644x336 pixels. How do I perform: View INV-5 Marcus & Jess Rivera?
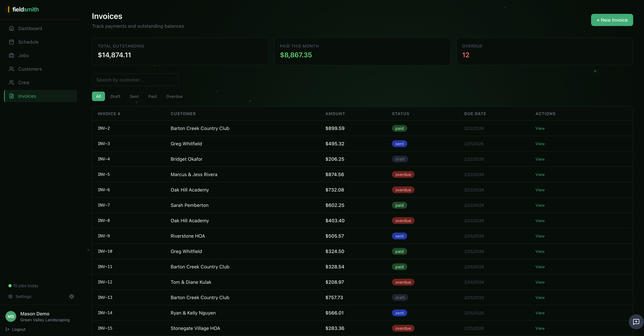540,174
